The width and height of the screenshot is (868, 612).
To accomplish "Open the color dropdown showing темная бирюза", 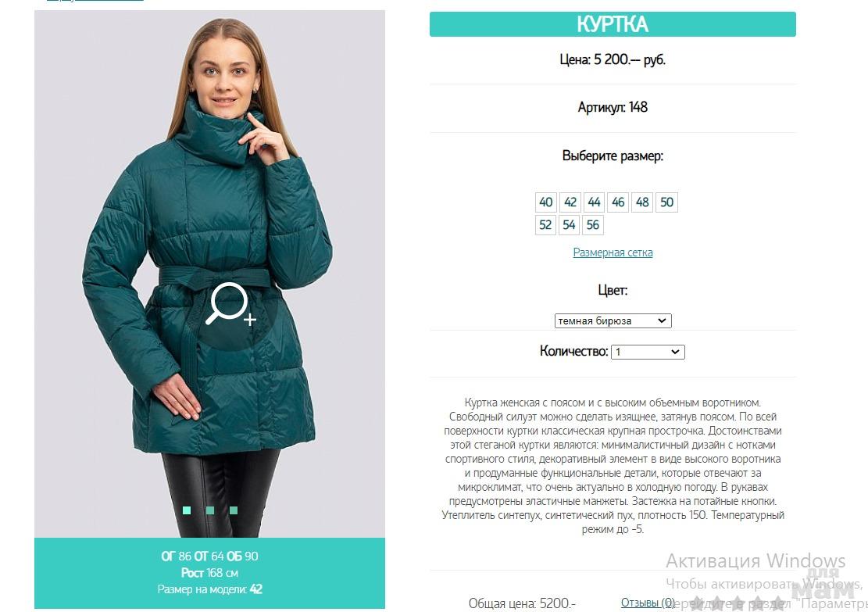I will [613, 320].
